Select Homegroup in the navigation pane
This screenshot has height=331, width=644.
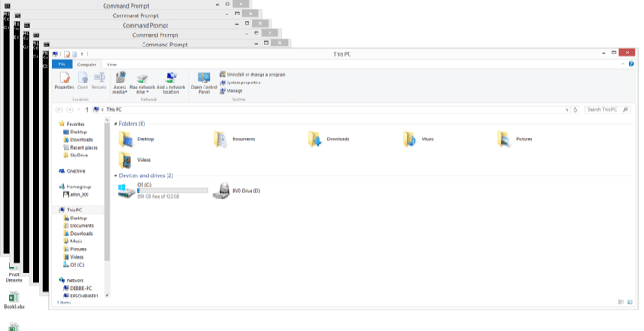[x=75, y=187]
